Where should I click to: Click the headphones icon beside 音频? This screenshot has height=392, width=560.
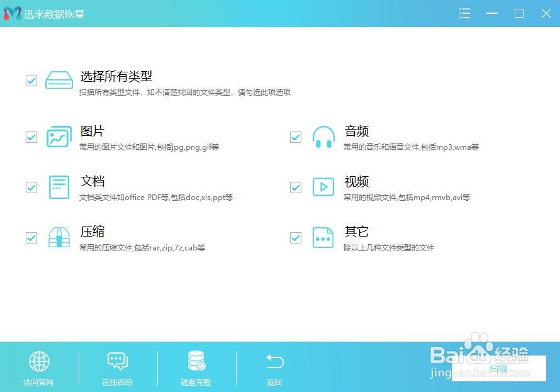323,137
